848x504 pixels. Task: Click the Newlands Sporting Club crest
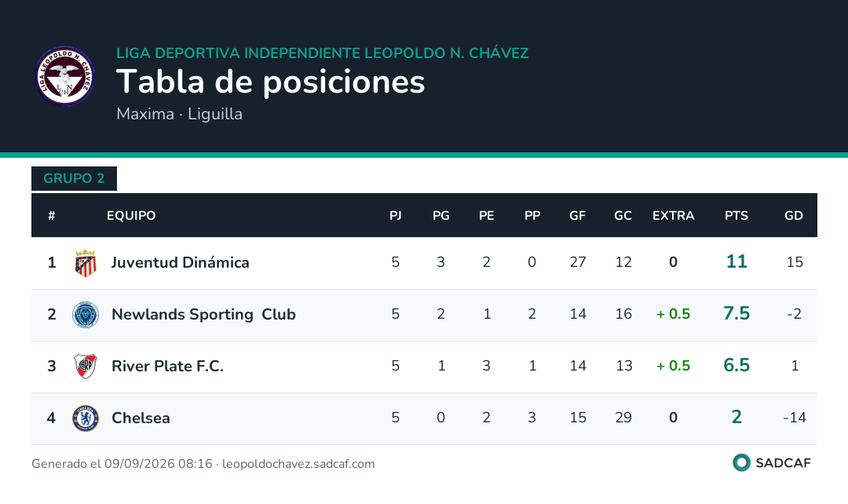coord(86,315)
